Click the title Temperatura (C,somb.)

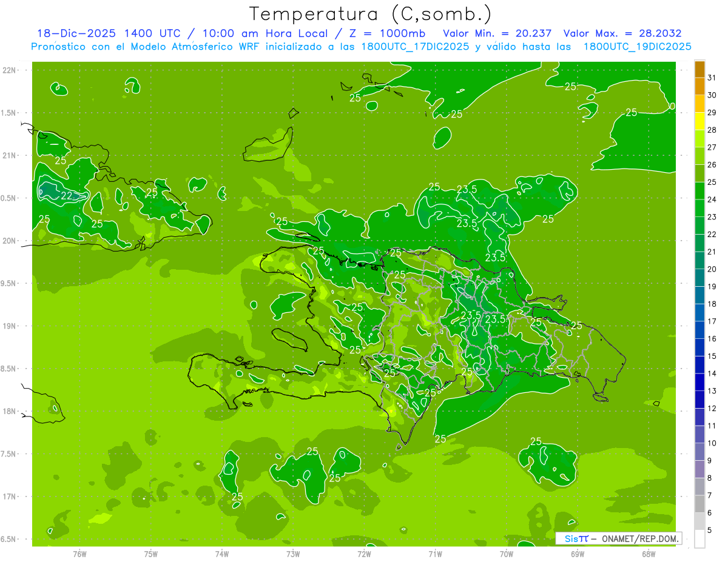coord(370,14)
